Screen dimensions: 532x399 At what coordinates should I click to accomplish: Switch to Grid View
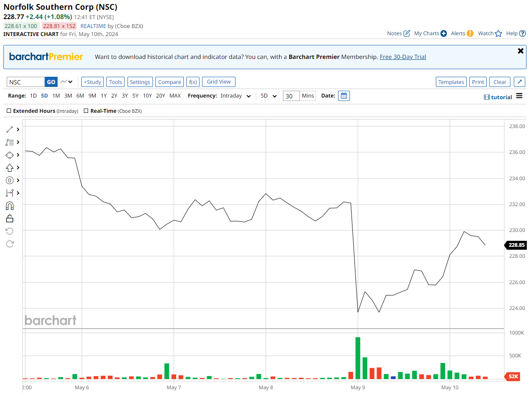coord(219,82)
